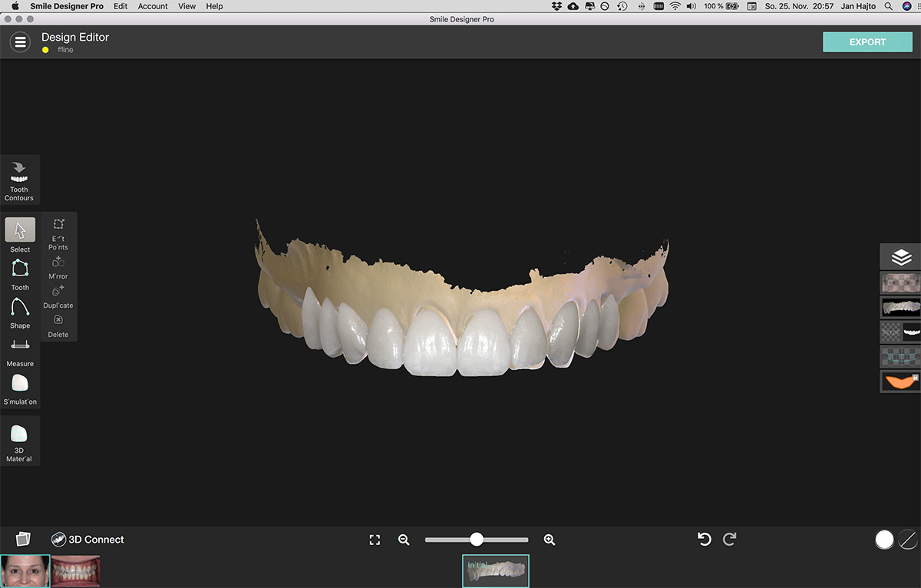
Task: Zoom in with the magnifier plus
Action: click(x=550, y=540)
